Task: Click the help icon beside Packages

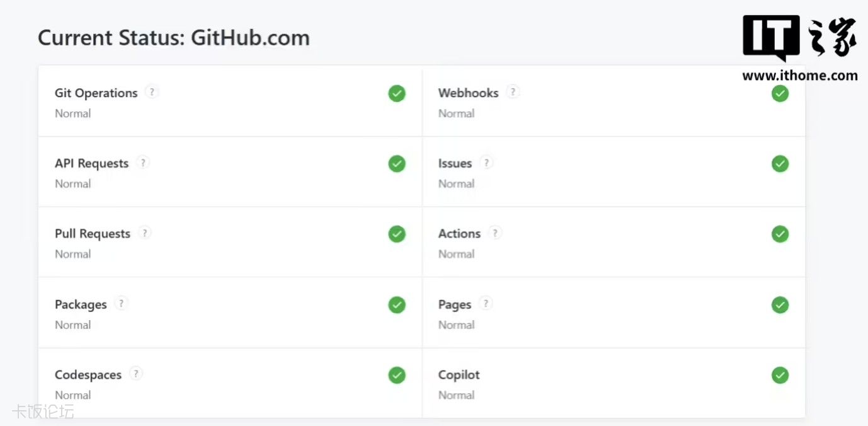Action: click(x=122, y=303)
